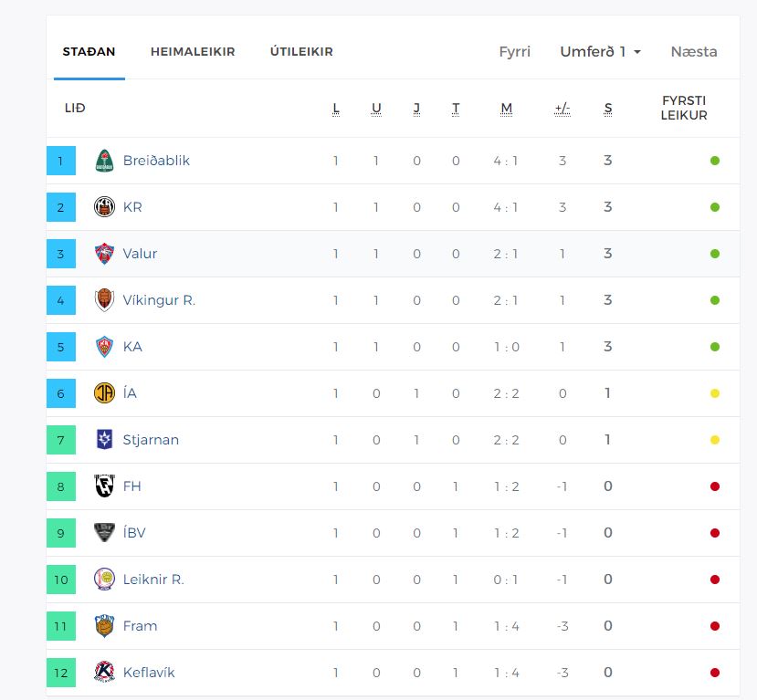Click the Víkingur R. team crest
This screenshot has height=700, width=757.
pos(105,300)
